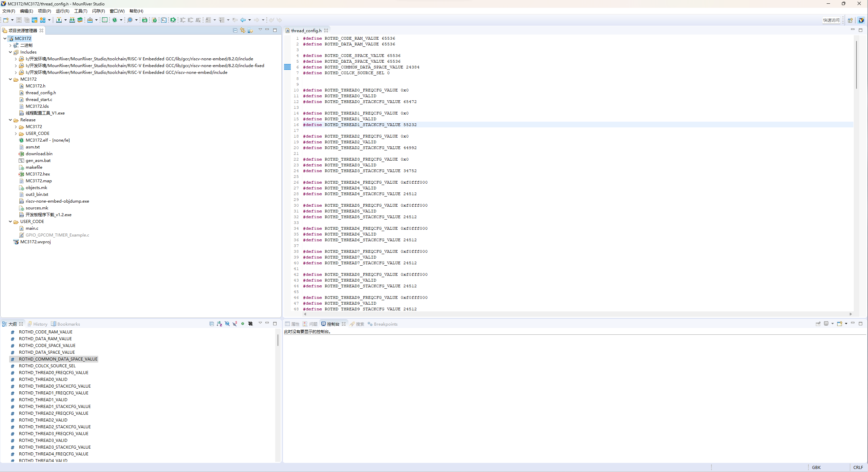Click the Download to flash toolbar icon
This screenshot has width=868, height=472.
click(90, 20)
